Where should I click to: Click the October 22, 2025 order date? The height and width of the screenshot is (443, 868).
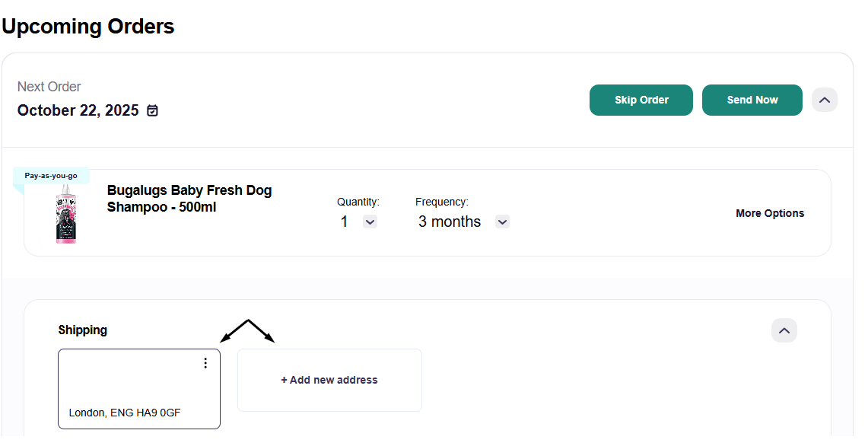[x=78, y=111]
